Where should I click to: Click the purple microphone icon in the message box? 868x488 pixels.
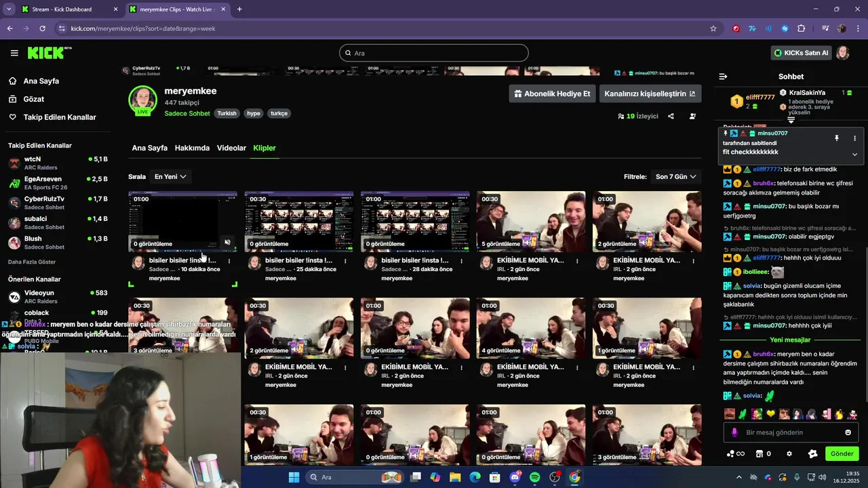734,432
